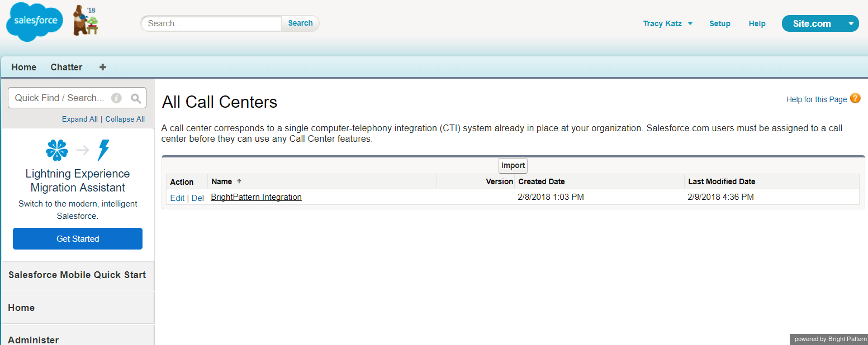Viewport: 868px width, 345px height.
Task: Click the Import button
Action: click(513, 166)
